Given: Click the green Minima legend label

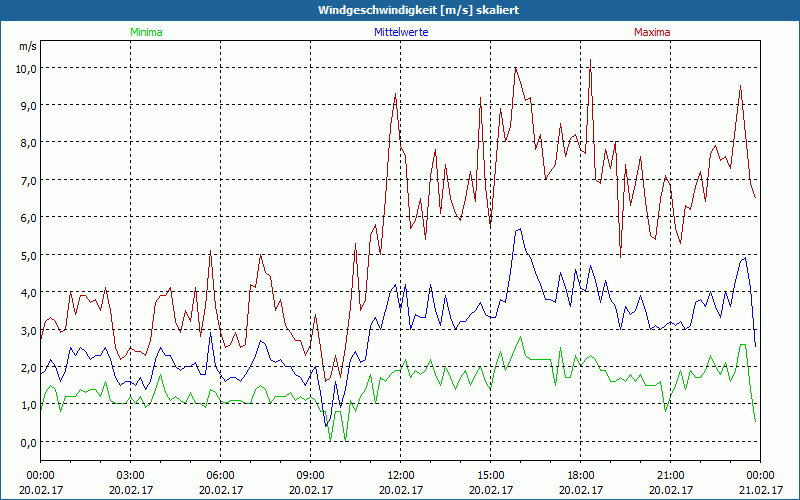Looking at the screenshot, I should click(x=145, y=32).
